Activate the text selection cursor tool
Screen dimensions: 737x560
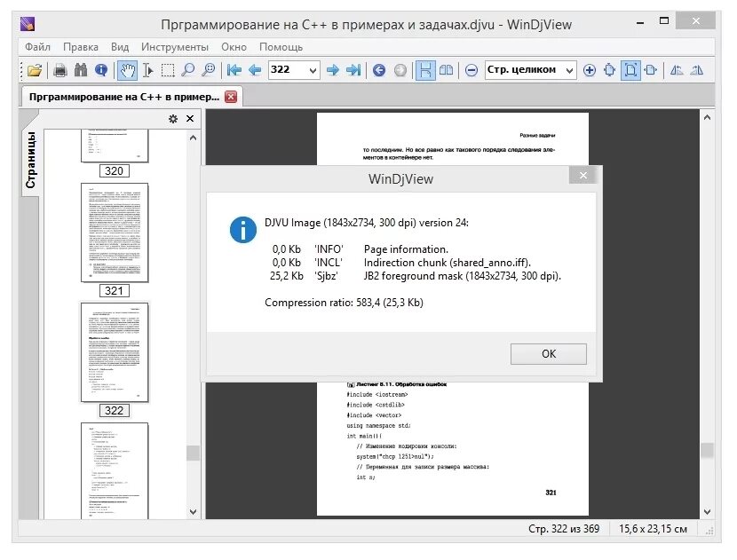pos(147,70)
